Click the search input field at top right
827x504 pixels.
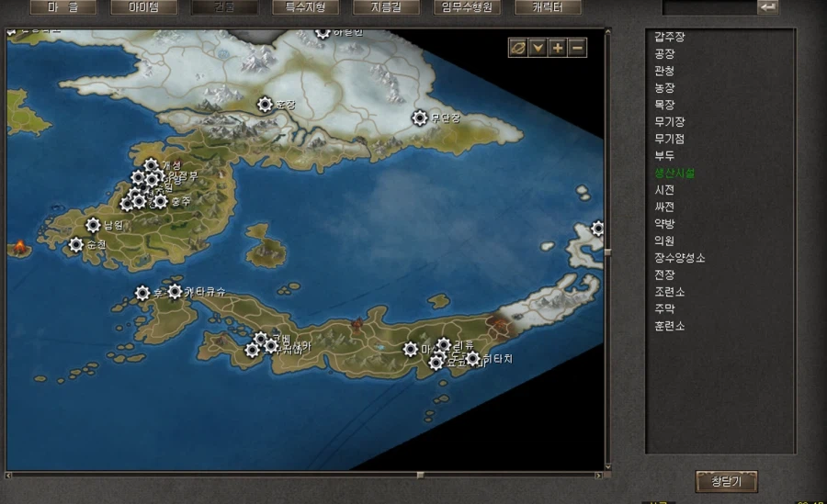tap(709, 7)
